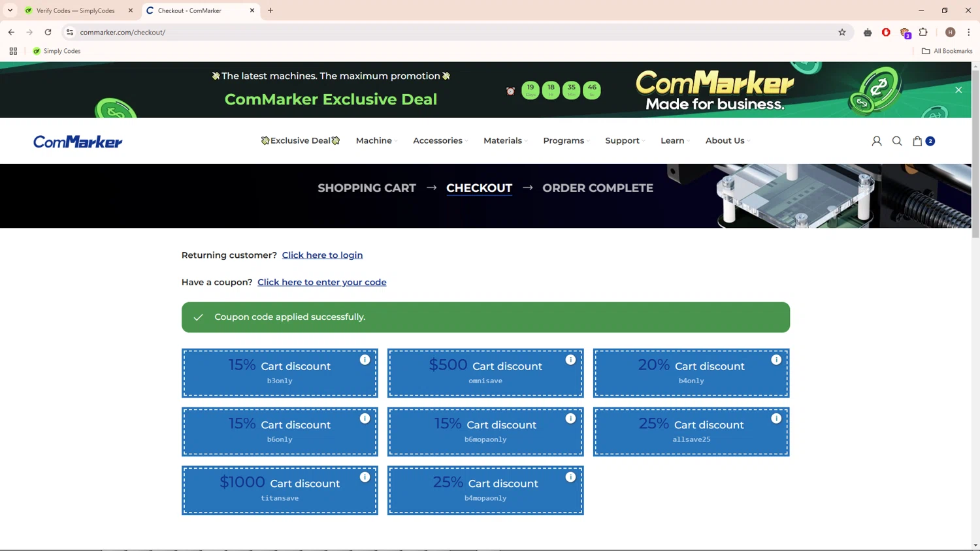This screenshot has height=551, width=980.
Task: Open the account user icon
Action: point(877,141)
